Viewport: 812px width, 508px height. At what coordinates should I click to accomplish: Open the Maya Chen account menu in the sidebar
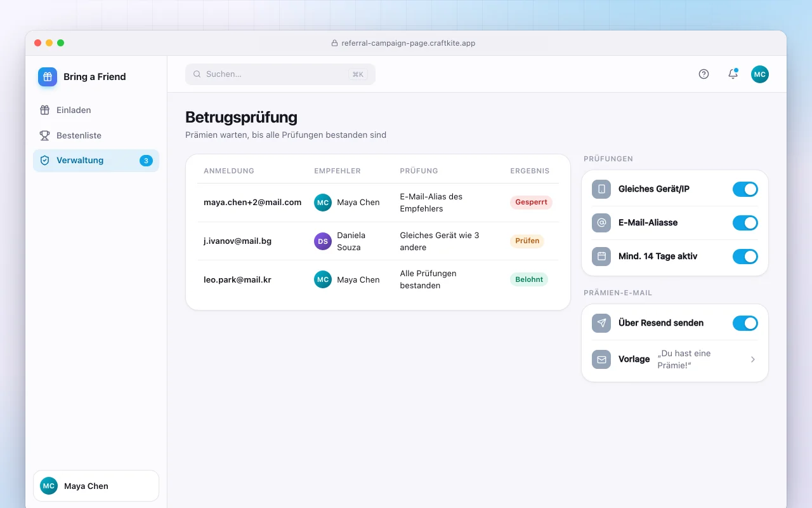96,486
